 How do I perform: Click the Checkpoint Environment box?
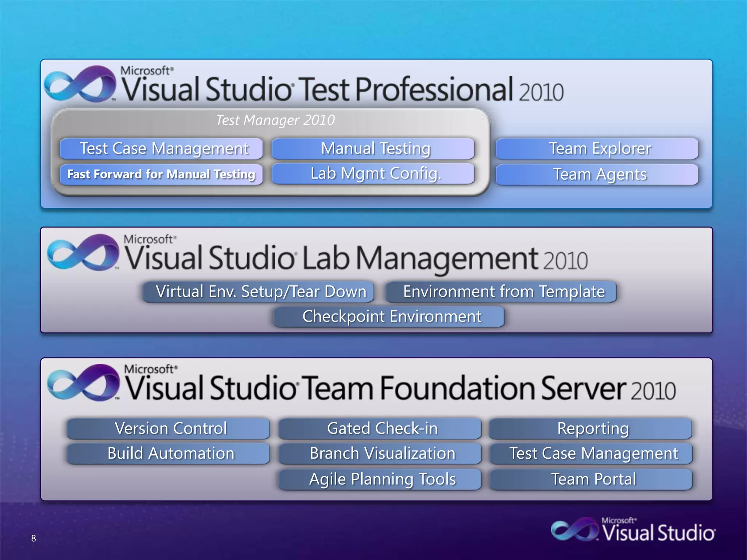(x=389, y=316)
